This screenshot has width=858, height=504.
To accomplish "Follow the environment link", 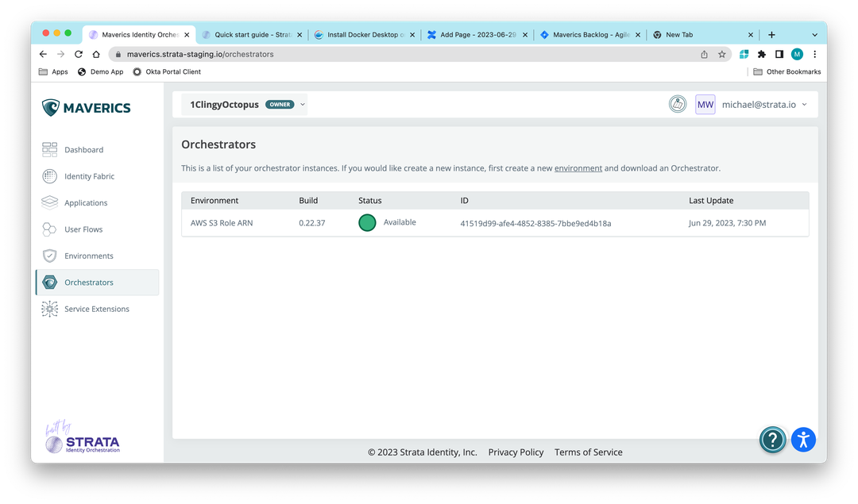I will point(578,168).
